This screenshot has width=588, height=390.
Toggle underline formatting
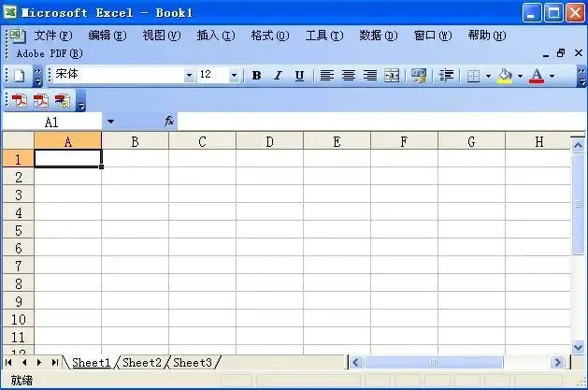(x=299, y=76)
